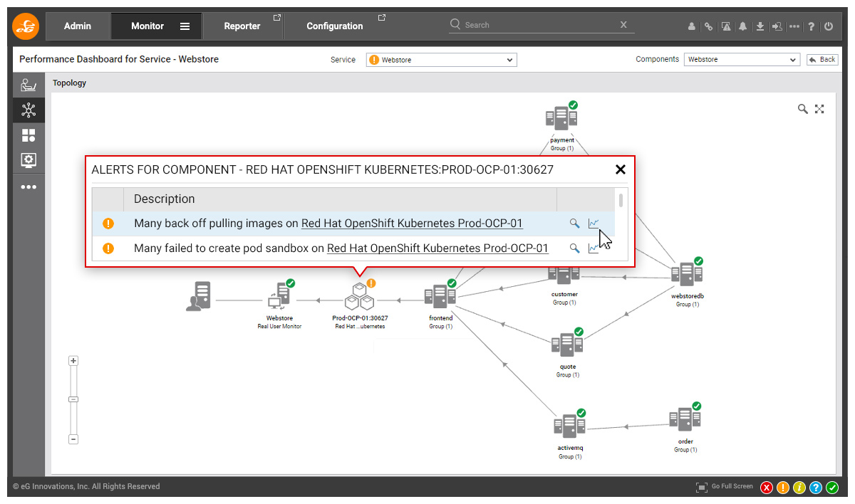Click Go Full Screen

coord(725,487)
